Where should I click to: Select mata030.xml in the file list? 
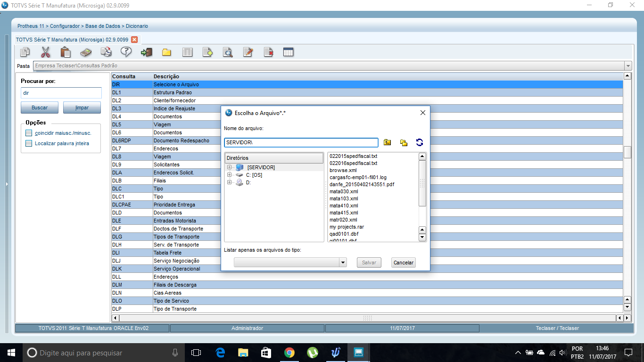(x=344, y=191)
